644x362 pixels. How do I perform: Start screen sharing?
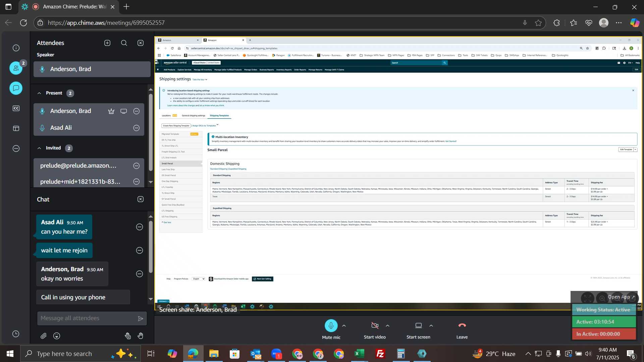(x=418, y=325)
